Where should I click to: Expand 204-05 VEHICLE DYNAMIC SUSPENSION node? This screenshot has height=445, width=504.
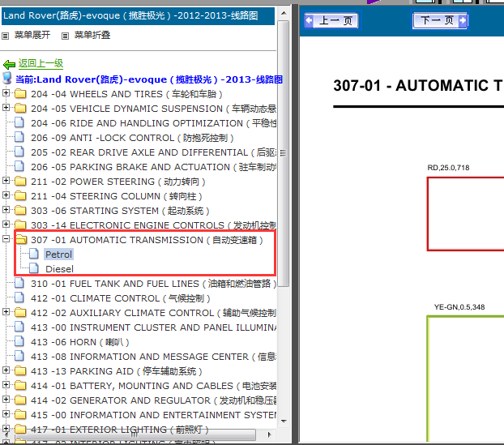point(6,107)
